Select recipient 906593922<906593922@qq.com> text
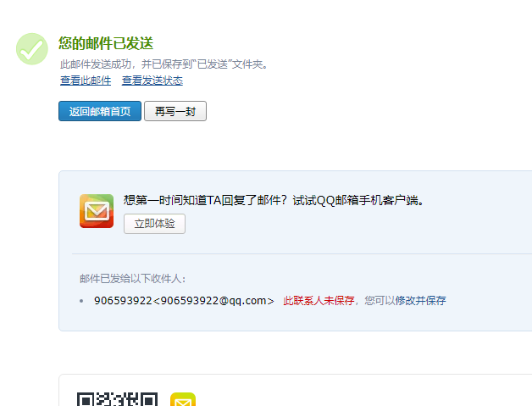 coord(184,301)
